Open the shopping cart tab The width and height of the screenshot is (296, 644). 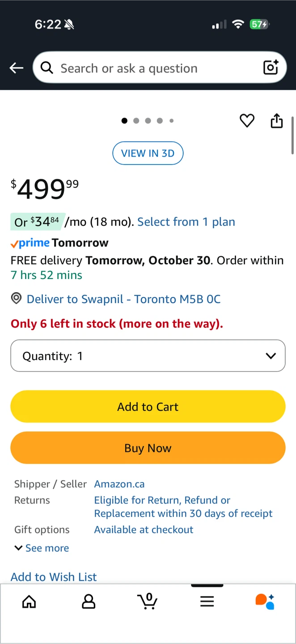pos(148,601)
